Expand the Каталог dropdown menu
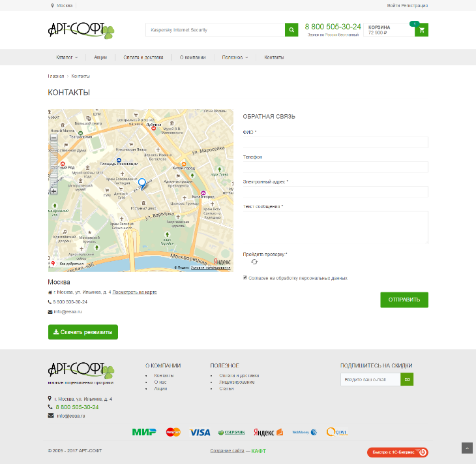The height and width of the screenshot is (464, 476). [x=67, y=57]
